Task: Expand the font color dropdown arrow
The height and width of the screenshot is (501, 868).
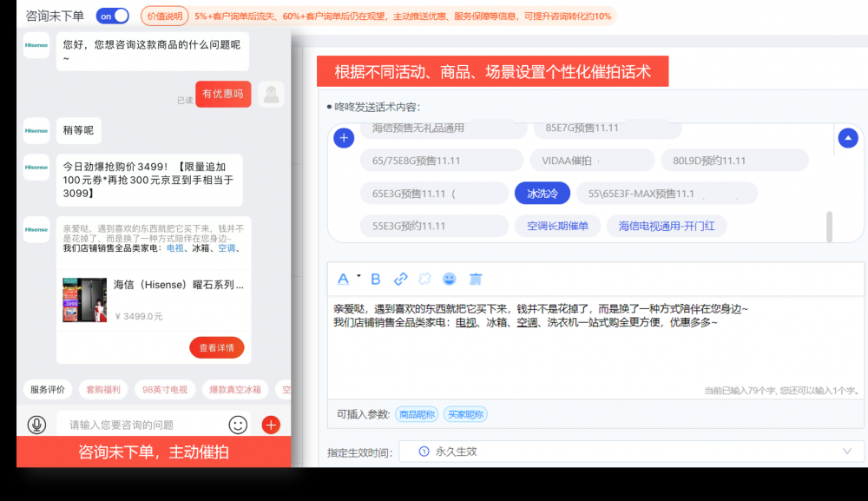Action: point(358,276)
